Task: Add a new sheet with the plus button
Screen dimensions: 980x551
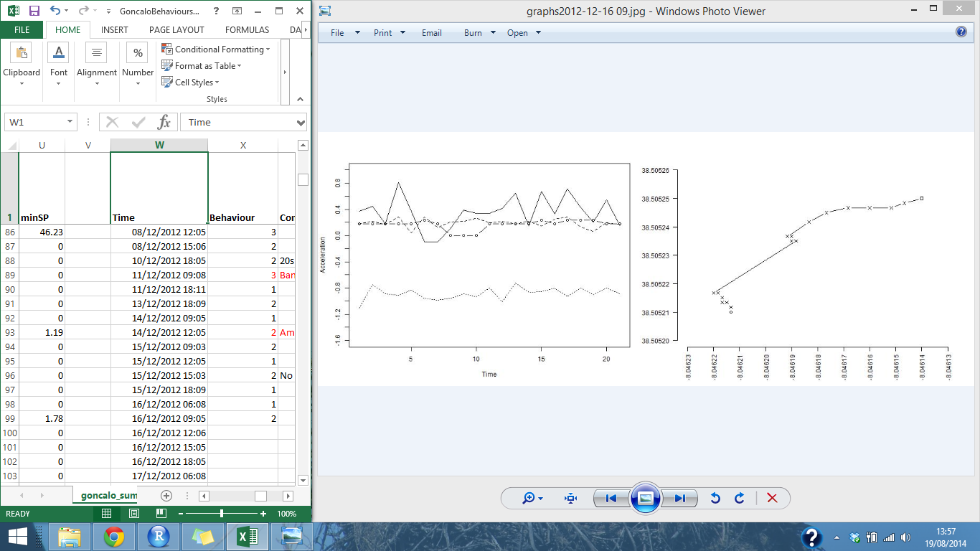Action: point(166,496)
